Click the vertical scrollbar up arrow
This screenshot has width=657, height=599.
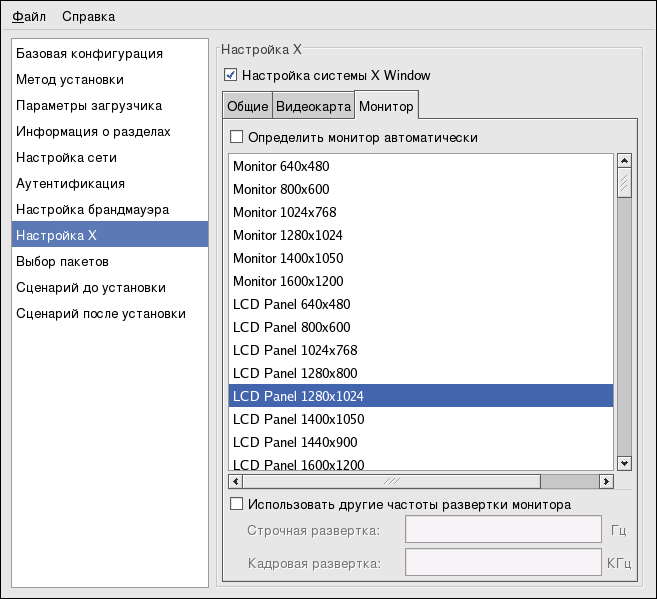(x=624, y=160)
